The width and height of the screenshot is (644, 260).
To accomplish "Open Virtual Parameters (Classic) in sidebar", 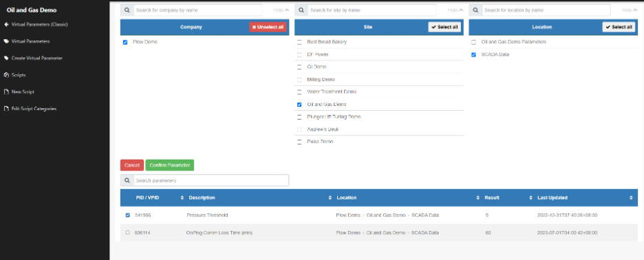I will pos(39,25).
